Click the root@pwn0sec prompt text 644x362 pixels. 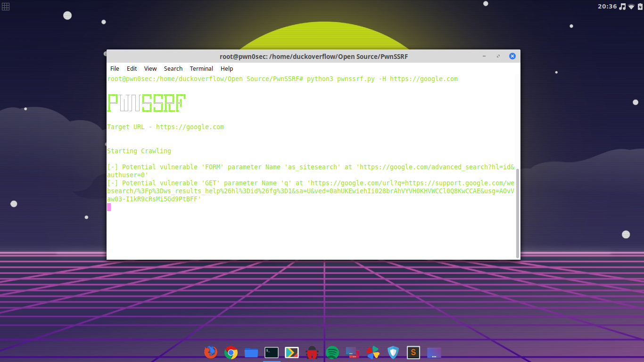click(x=205, y=79)
